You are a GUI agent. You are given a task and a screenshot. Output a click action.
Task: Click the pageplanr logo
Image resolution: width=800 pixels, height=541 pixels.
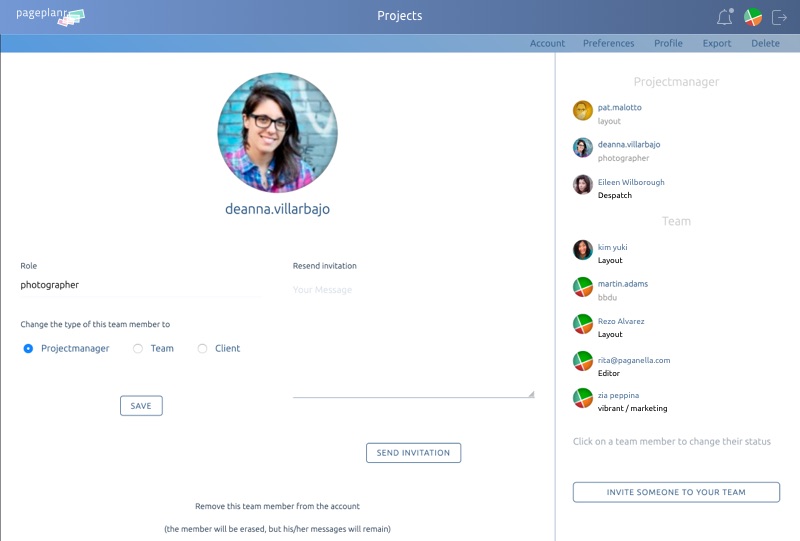[50, 16]
